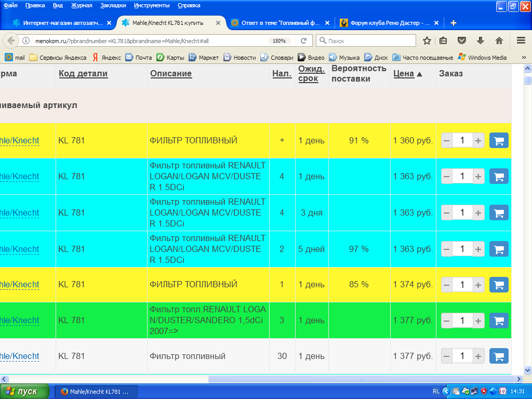Sort by the Нал. column header
The width and height of the screenshot is (532, 399).
coord(282,74)
